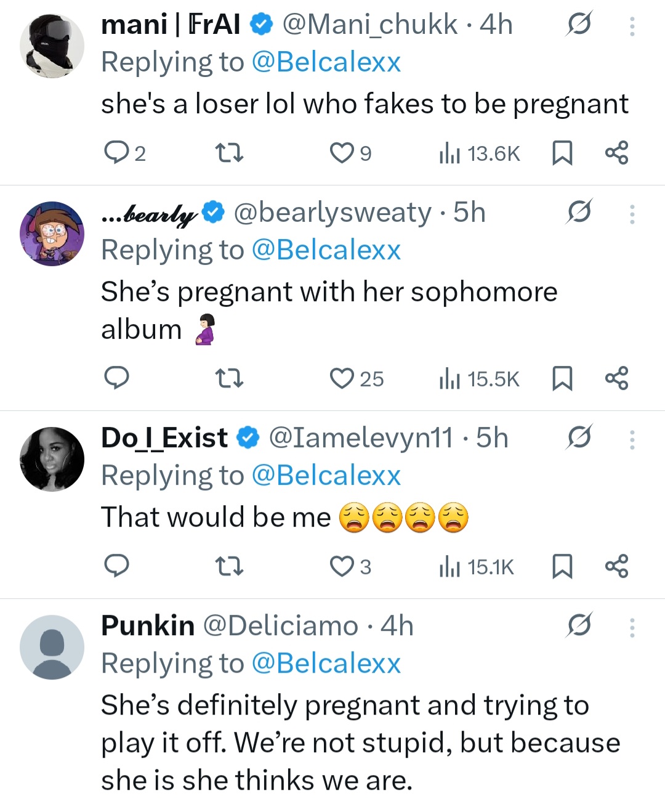Reply to Mani_chukk's tweet
Screen dimensions: 665x812
pyautogui.click(x=116, y=153)
